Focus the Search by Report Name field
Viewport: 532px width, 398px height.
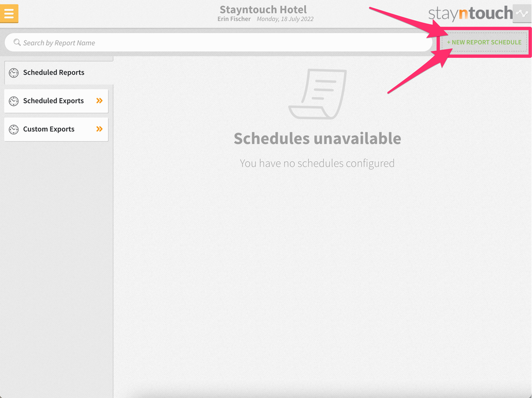[219, 42]
